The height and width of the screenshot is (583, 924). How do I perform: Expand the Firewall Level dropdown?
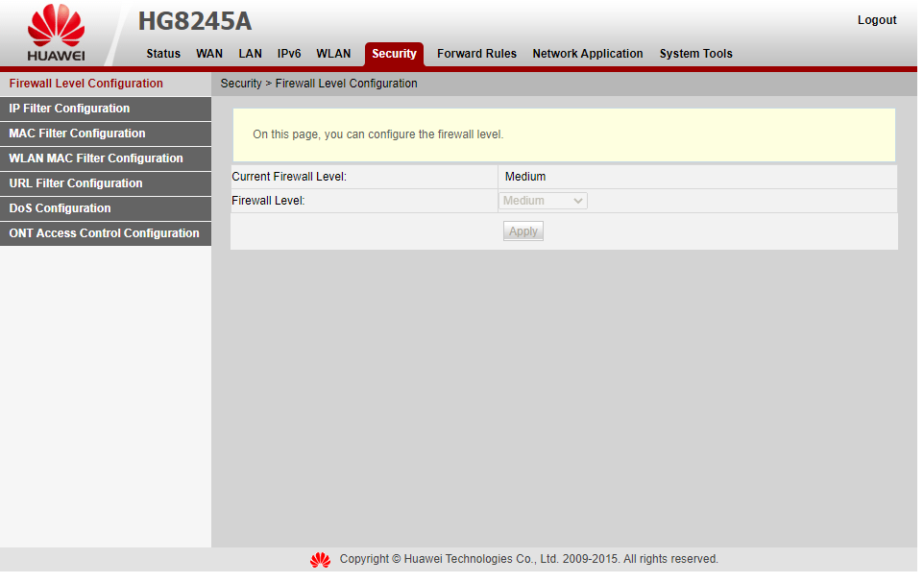pyautogui.click(x=543, y=201)
